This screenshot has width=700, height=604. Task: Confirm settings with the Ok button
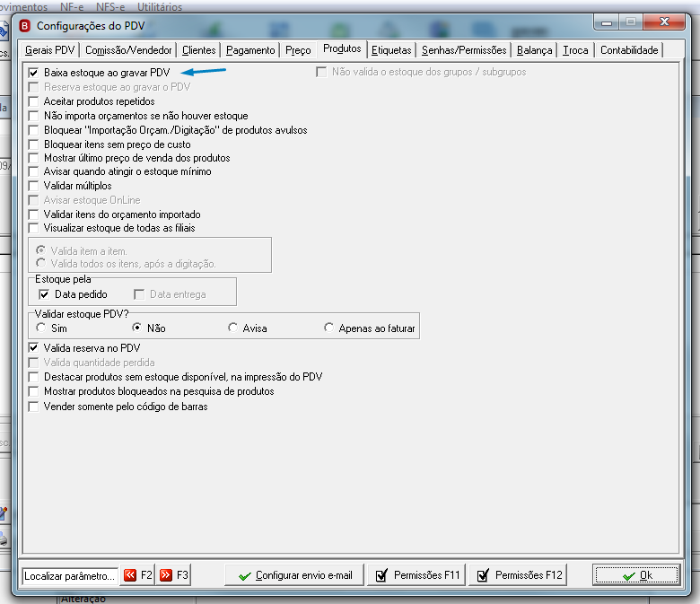click(636, 575)
